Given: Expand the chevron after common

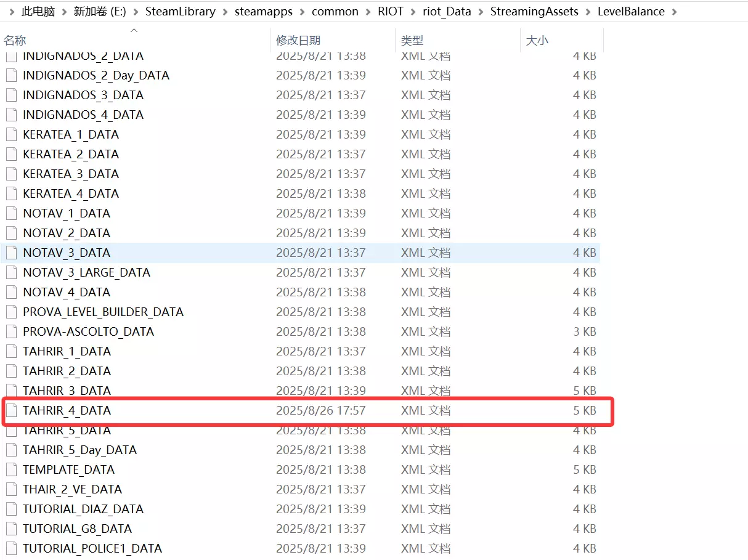Looking at the screenshot, I should 368,12.
